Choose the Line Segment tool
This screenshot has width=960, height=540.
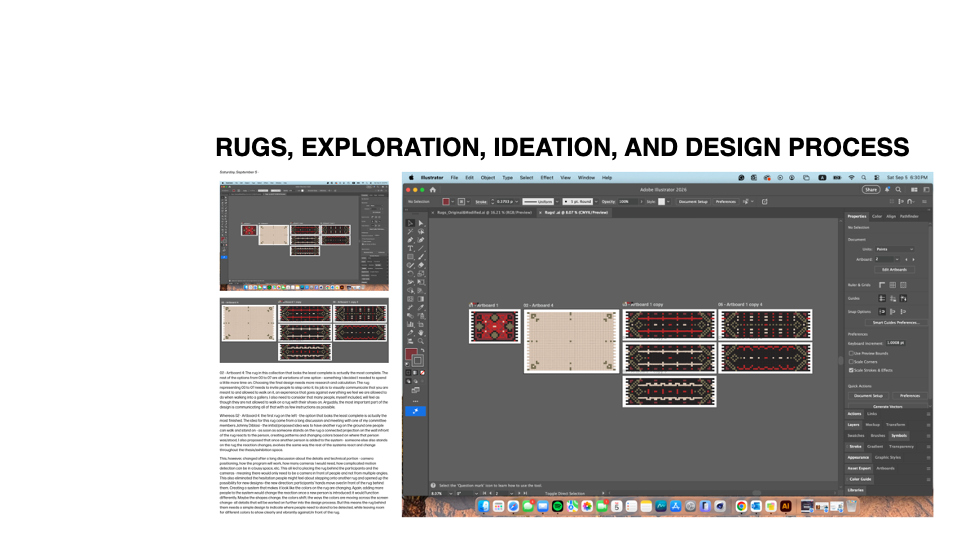pos(421,248)
